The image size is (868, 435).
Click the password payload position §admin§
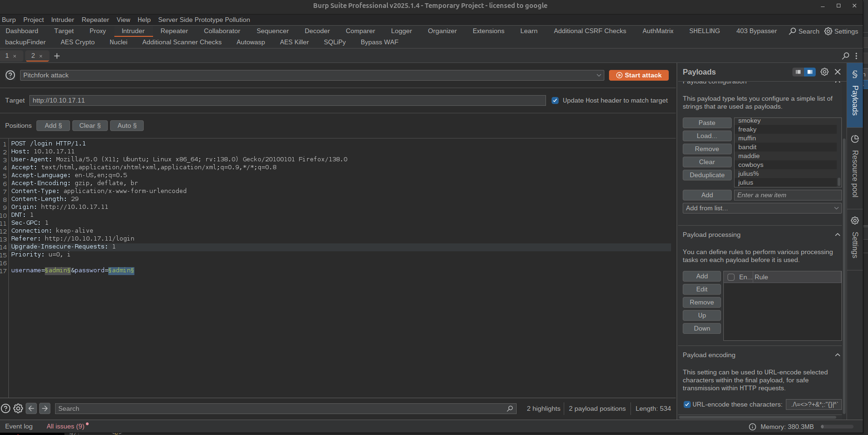click(121, 270)
